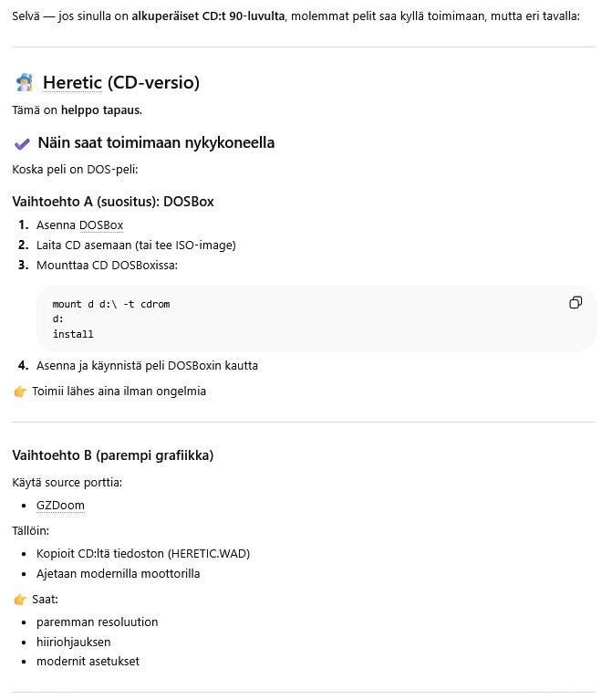Viewport: 612px width, 700px height.
Task: Click the Vaihtoehto A (suositus): DOSBox heading
Action: [x=113, y=202]
